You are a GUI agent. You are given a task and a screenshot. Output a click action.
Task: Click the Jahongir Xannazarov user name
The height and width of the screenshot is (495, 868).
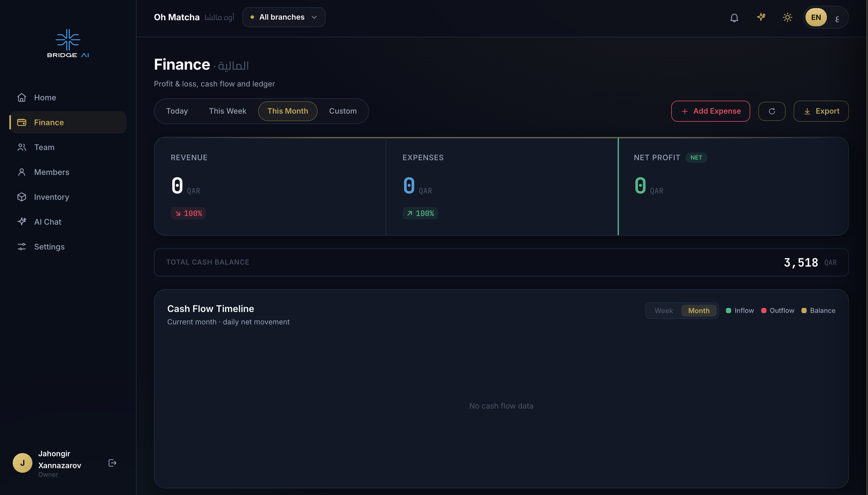60,459
